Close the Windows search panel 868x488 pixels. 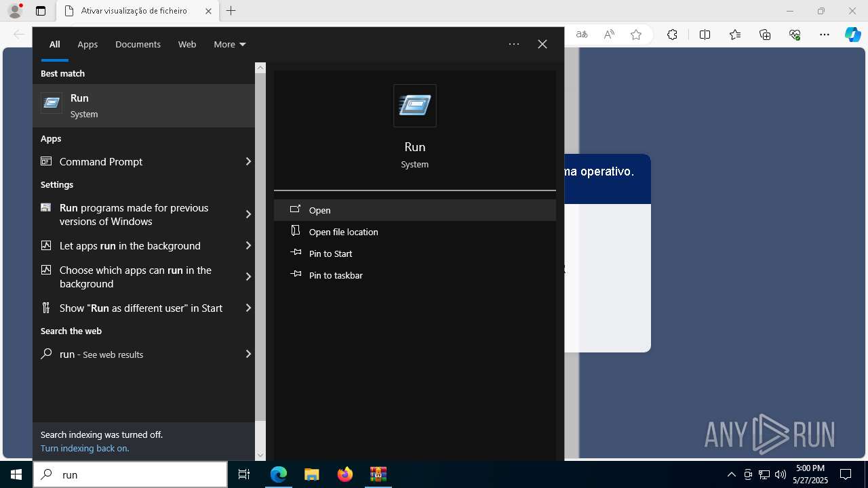[542, 44]
